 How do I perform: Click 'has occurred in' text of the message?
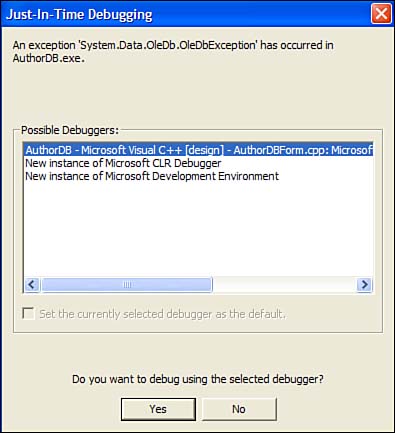[297, 45]
